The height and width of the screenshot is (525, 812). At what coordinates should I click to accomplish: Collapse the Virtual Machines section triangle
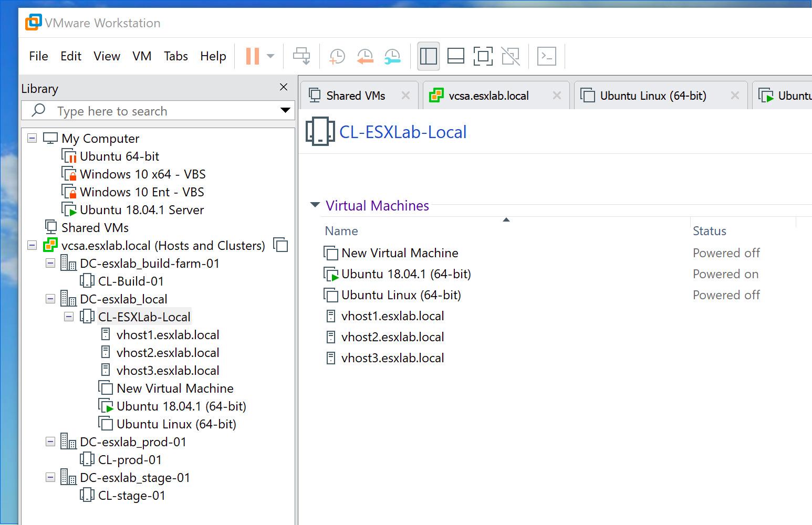pyautogui.click(x=315, y=205)
